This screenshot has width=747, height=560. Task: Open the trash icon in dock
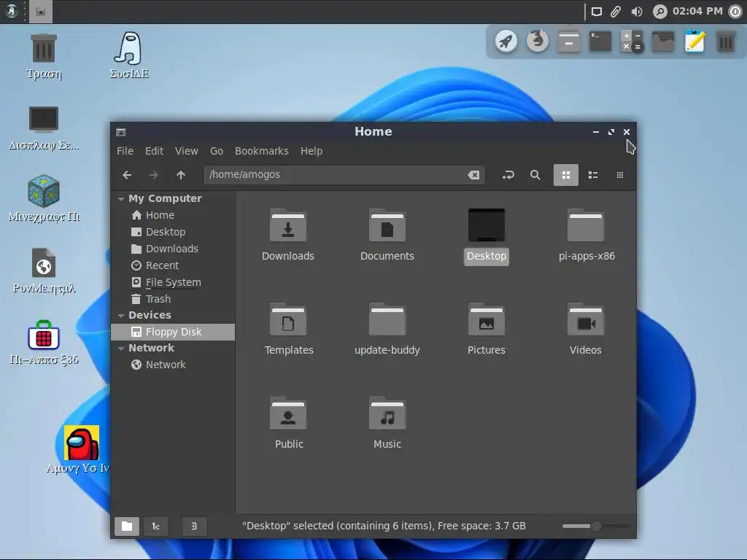tap(726, 42)
